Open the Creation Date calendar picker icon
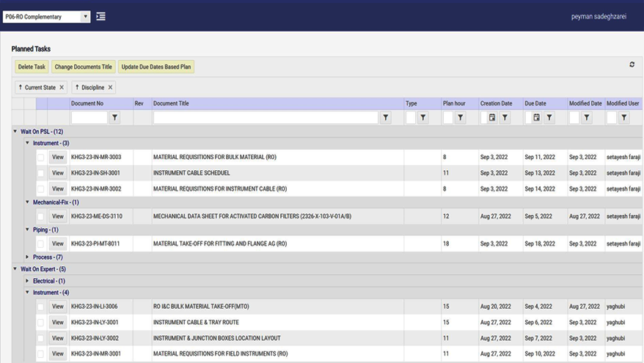The width and height of the screenshot is (644, 363). point(492,117)
